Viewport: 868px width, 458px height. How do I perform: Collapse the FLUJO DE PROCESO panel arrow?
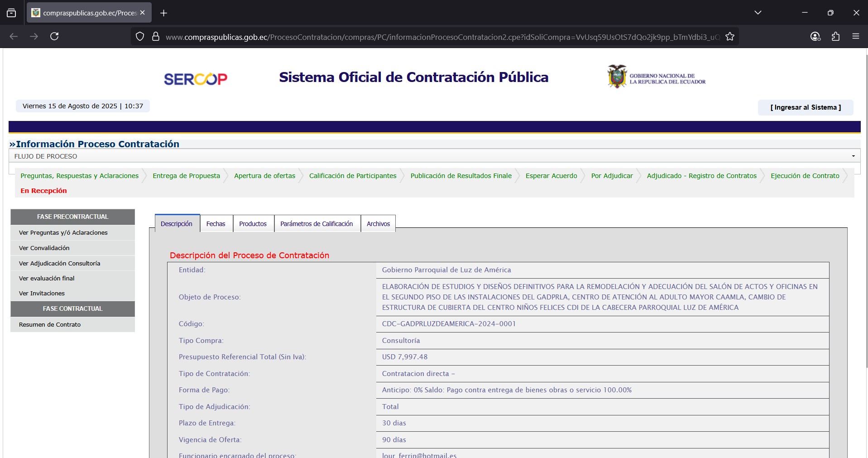click(853, 156)
